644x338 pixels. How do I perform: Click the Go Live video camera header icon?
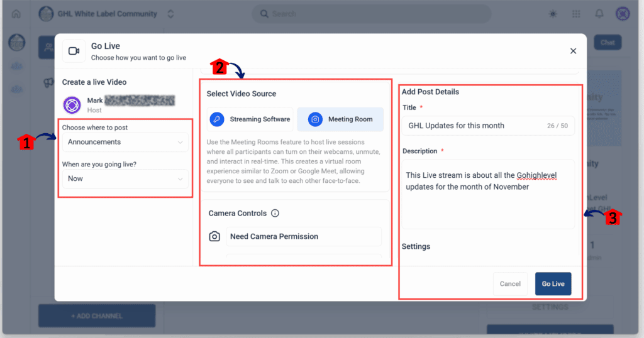click(x=74, y=51)
